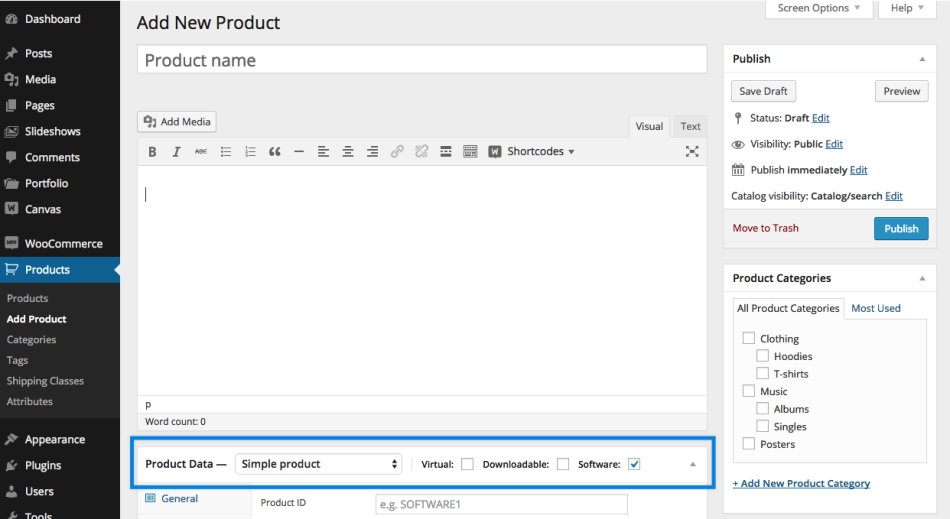
Task: Click the blue Publish button
Action: point(901,228)
